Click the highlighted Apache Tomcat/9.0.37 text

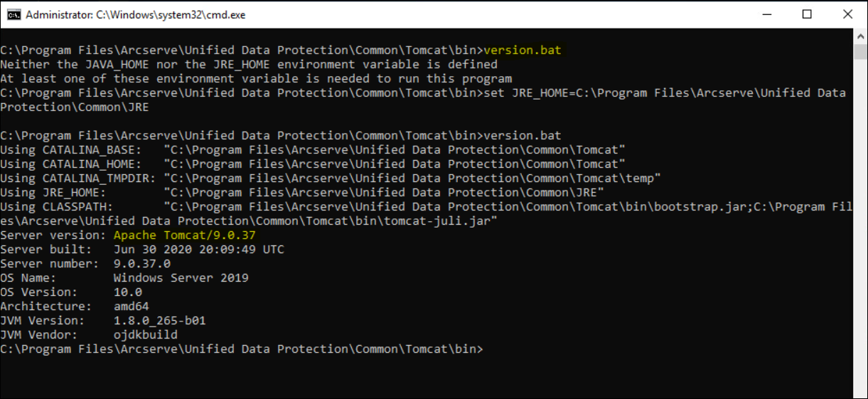pyautogui.click(x=184, y=235)
